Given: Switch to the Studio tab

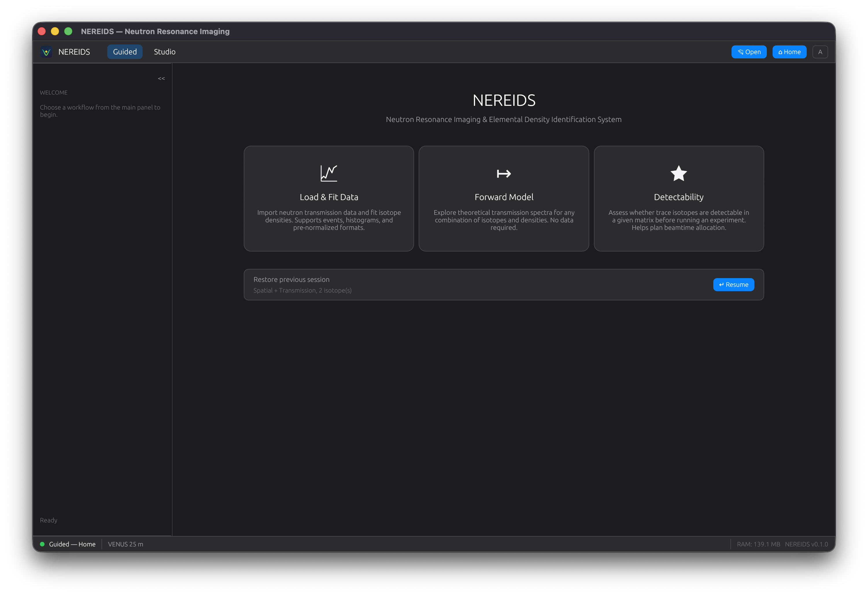Looking at the screenshot, I should point(164,51).
